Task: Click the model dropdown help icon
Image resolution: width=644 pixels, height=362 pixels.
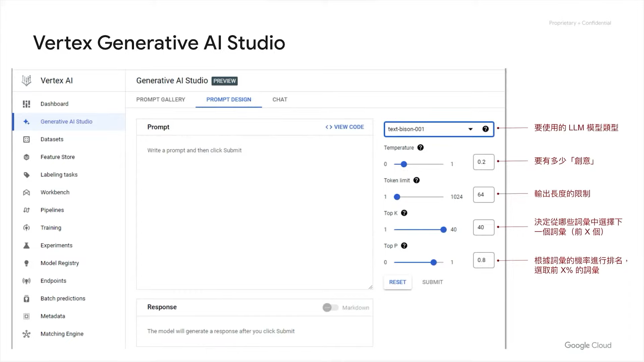Action: point(485,129)
